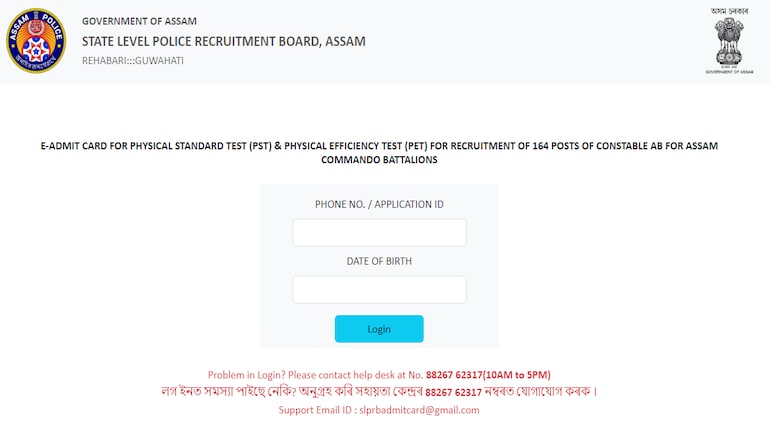Click the 'GOVERNMENT OF ASSAM' header text beside logo
770x431 pixels.
tap(139, 21)
